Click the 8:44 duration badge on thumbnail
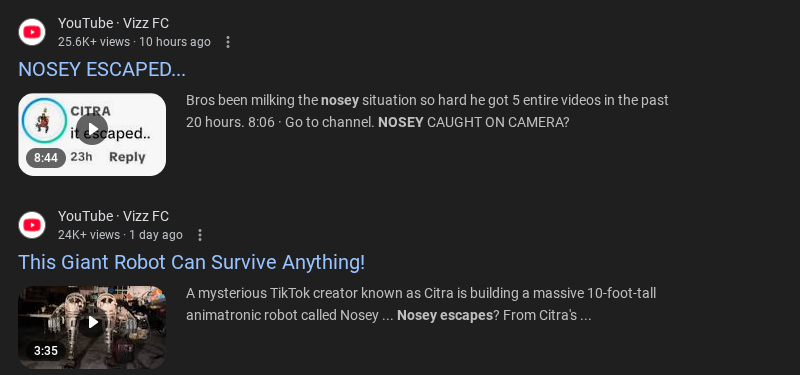800x375 pixels. click(x=46, y=158)
